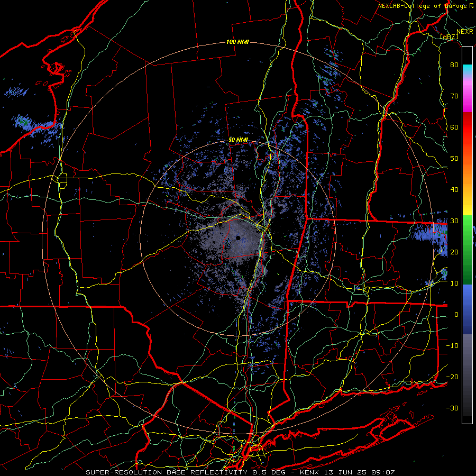The height and width of the screenshot is (476, 476).
Task: Click the Super-Resolution Base Reflectivity caption
Action: [x=167, y=472]
